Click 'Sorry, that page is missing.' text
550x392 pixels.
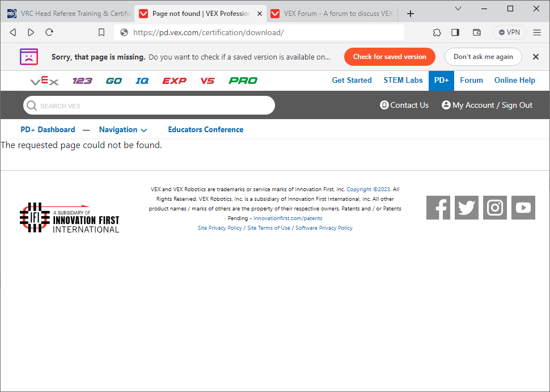point(98,57)
